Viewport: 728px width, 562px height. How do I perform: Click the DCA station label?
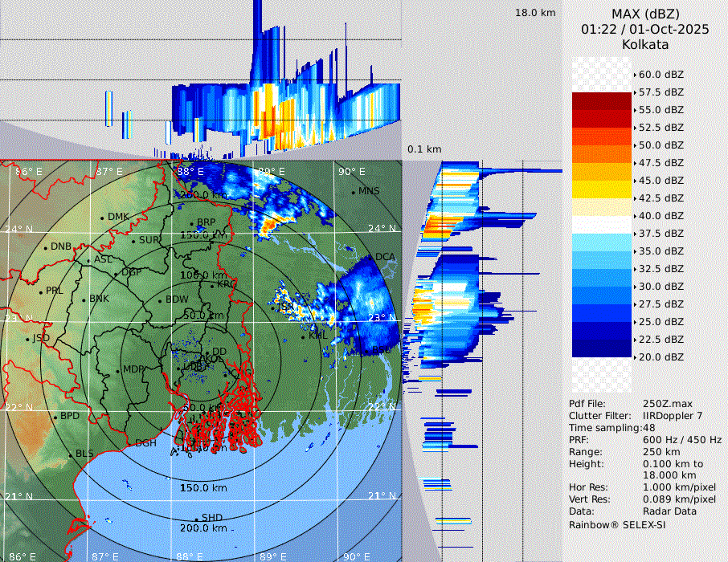tap(385, 257)
